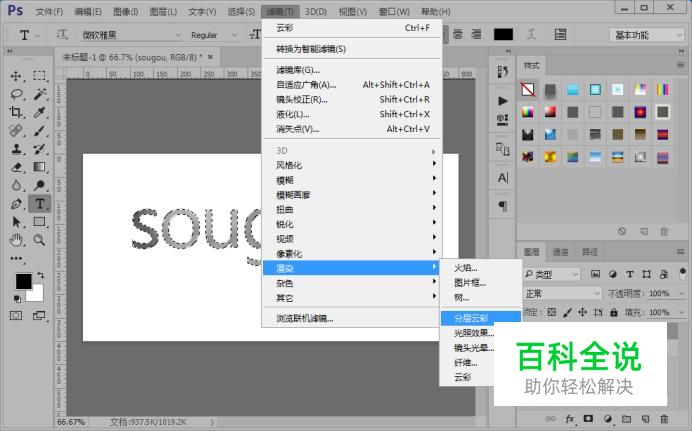Create new adjustment layer
The width and height of the screenshot is (692, 431).
[x=608, y=418]
